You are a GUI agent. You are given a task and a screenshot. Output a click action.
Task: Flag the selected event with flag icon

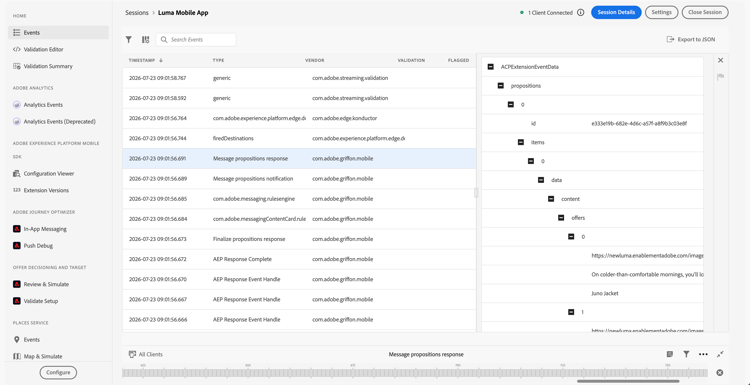(720, 77)
